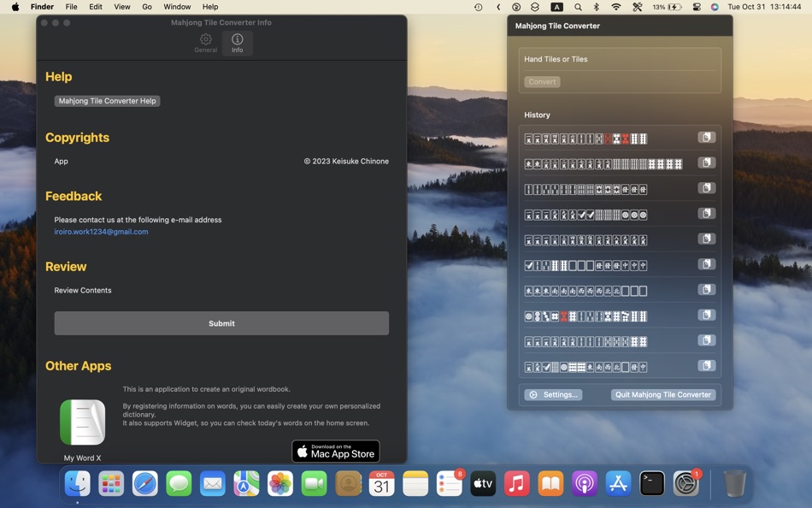This screenshot has height=508, width=812.
Task: Open Mahjong Tile Converter Help button
Action: (x=107, y=101)
